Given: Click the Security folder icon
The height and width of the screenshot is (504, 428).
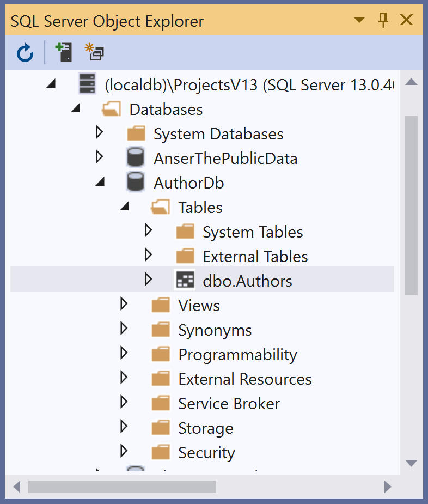Looking at the screenshot, I should click(x=161, y=452).
